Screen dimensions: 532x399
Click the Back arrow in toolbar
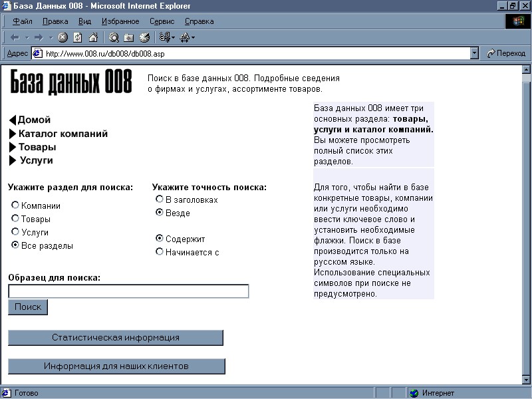coord(15,38)
